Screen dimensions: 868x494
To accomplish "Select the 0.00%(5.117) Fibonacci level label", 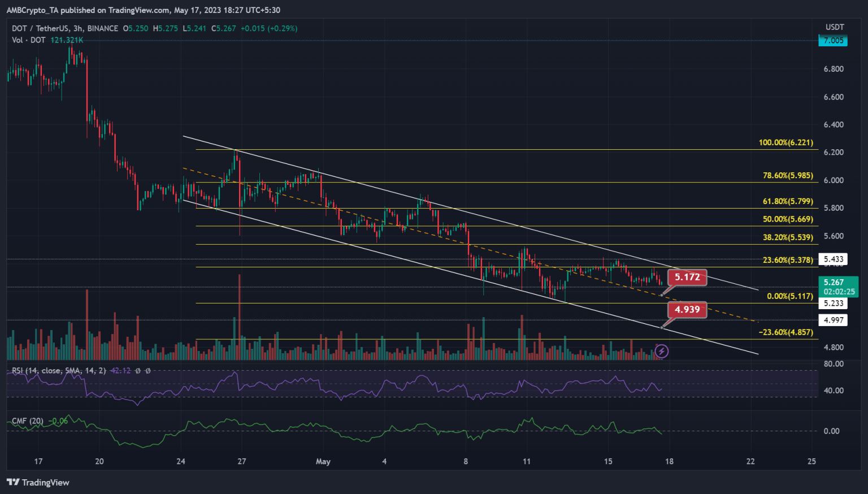I will tap(789, 296).
